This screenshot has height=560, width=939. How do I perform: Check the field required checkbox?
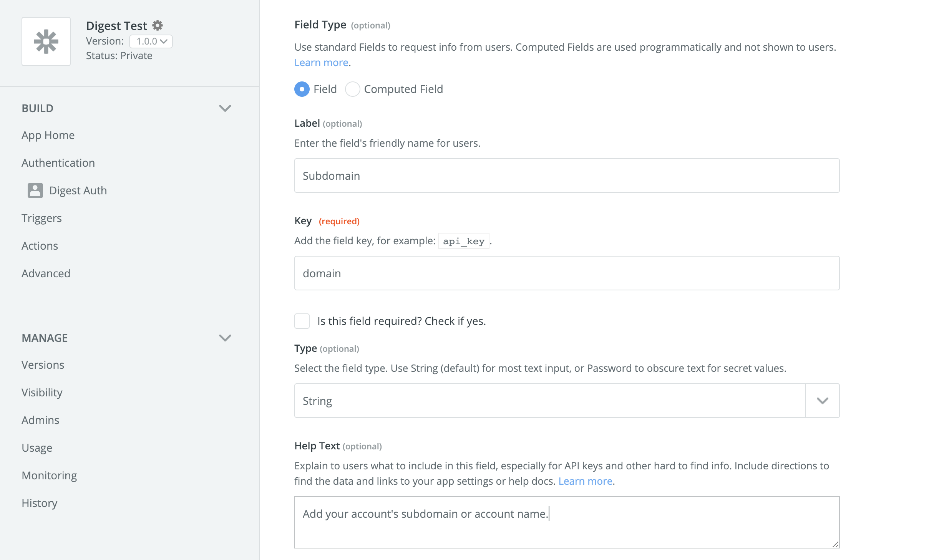(302, 321)
